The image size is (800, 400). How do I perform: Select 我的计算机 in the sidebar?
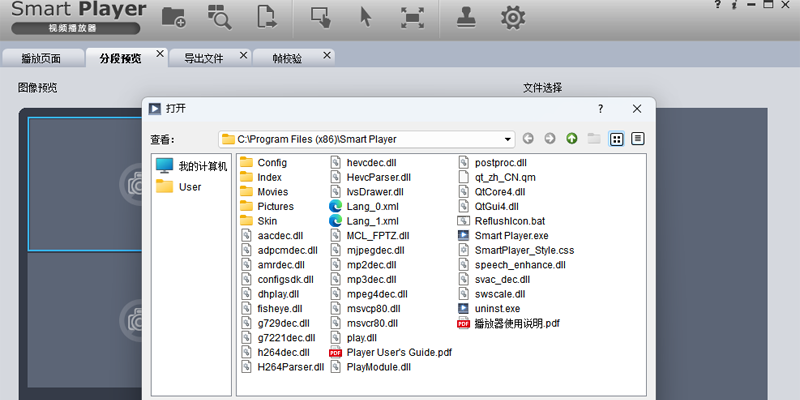(192, 166)
